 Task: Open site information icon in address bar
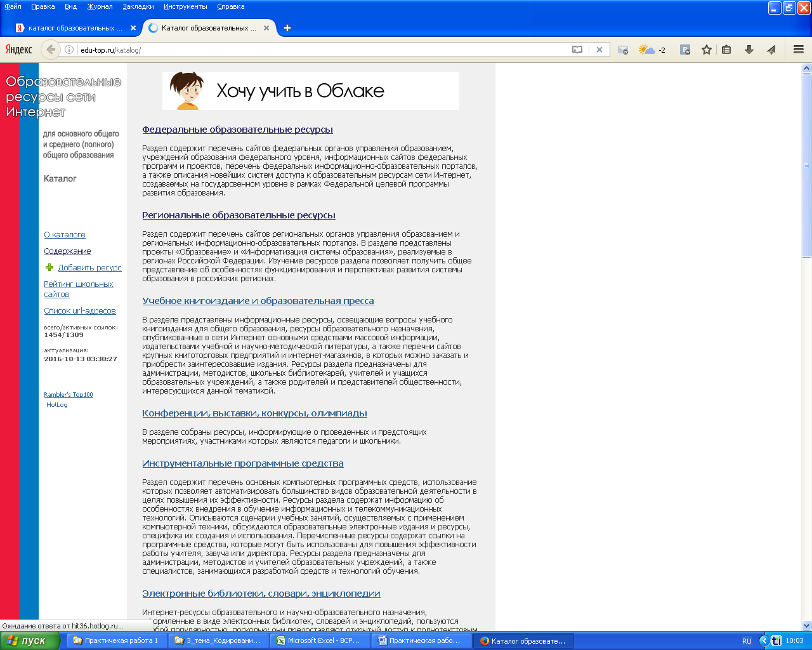(69, 50)
